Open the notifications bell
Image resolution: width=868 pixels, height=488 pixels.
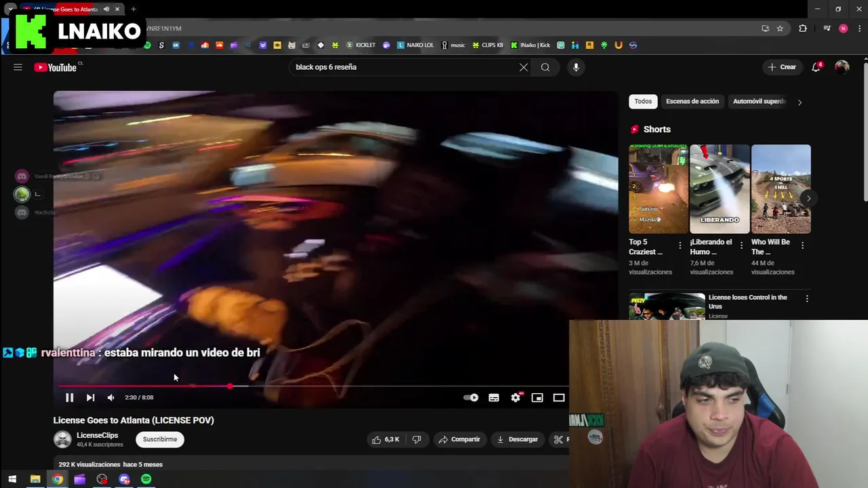[x=816, y=67]
